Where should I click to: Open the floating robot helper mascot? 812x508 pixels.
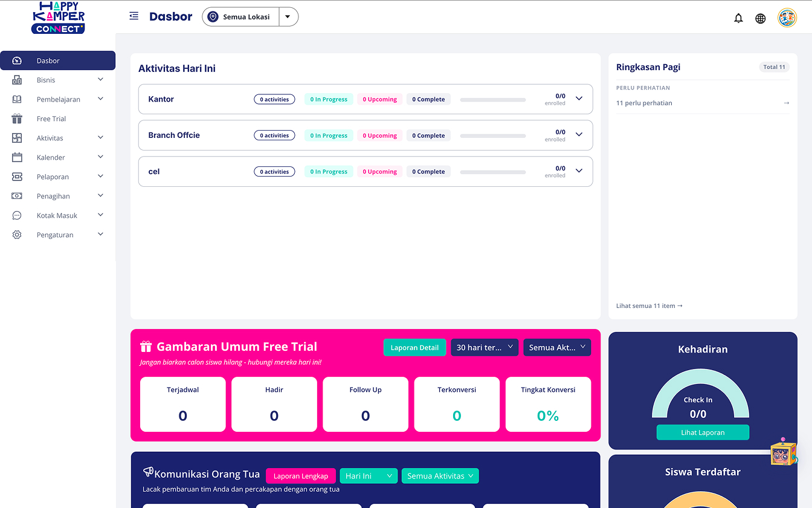784,452
